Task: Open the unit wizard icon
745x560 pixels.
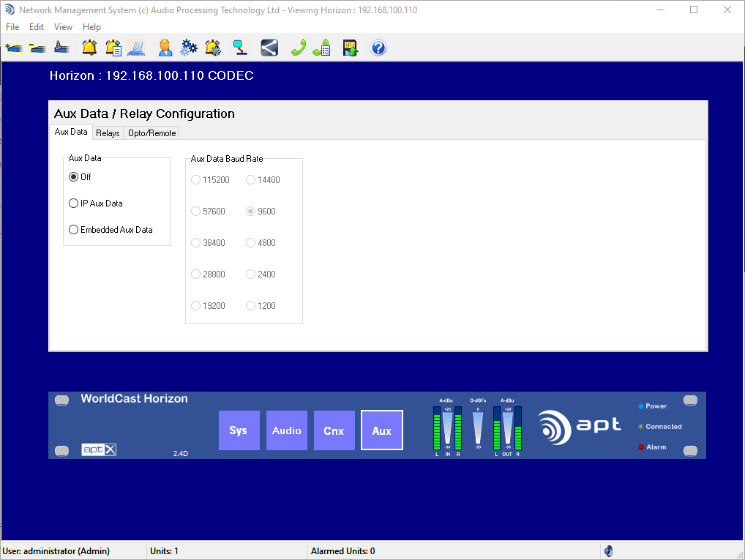Action: pyautogui.click(x=61, y=48)
